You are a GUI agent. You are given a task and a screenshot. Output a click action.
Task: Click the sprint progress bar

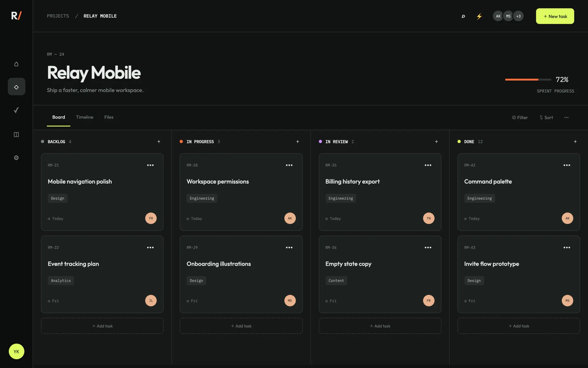tap(528, 79)
